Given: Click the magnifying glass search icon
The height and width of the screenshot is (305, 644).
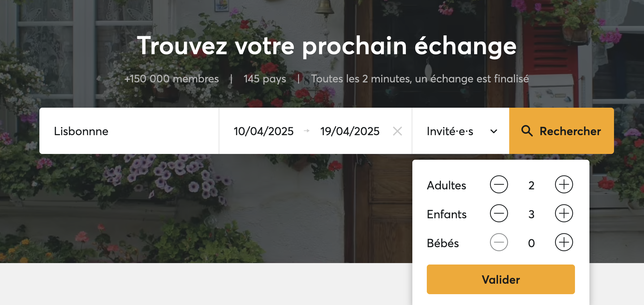Looking at the screenshot, I should pos(527,131).
